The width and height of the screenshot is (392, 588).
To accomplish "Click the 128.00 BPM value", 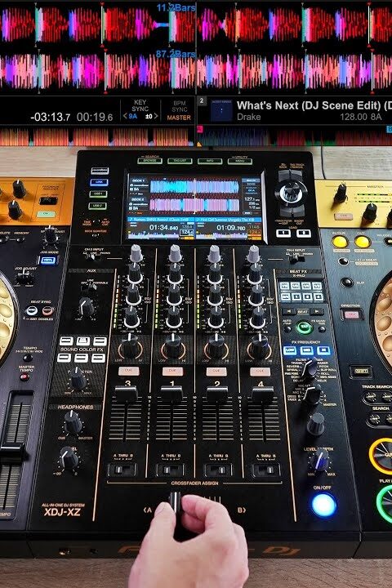I will click(353, 117).
